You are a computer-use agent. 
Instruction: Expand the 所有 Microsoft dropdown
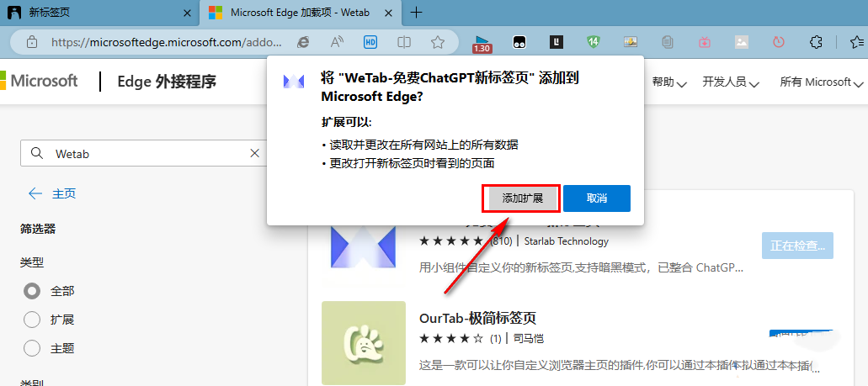click(x=822, y=82)
